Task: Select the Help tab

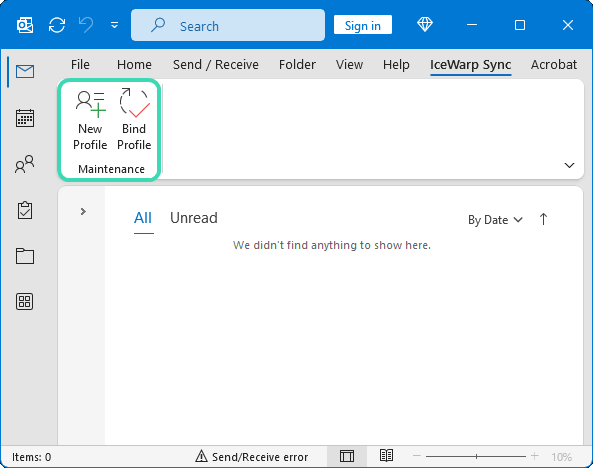Action: 396,65
